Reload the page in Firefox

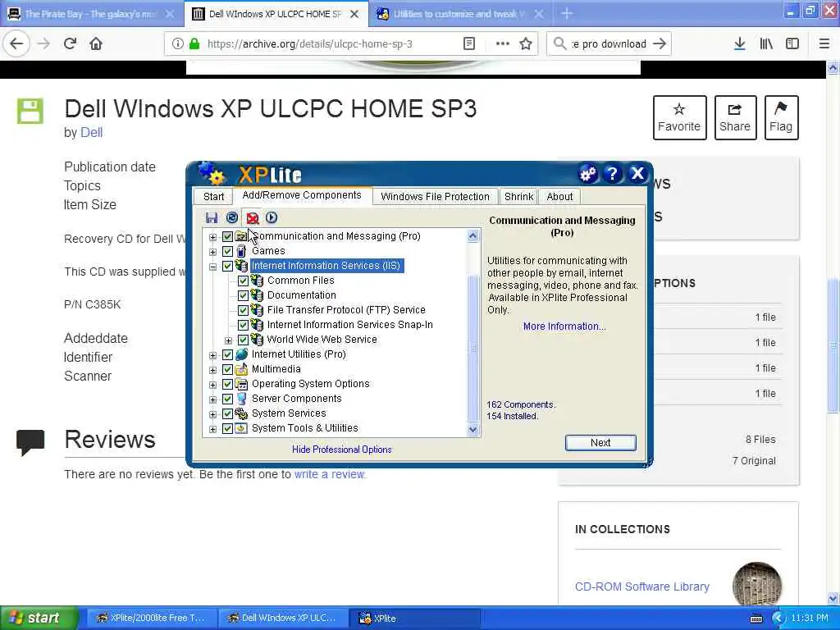(x=70, y=44)
